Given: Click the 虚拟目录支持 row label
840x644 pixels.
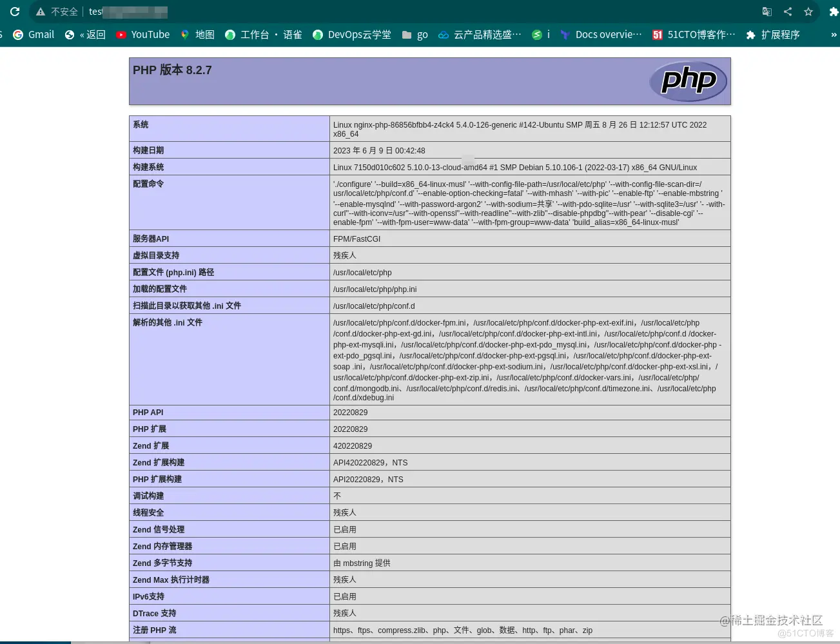Looking at the screenshot, I should [156, 255].
